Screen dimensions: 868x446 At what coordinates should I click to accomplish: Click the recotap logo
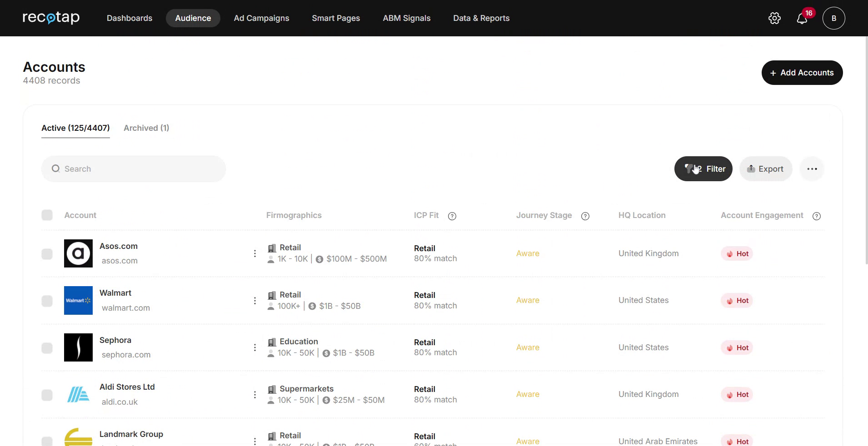(51, 18)
